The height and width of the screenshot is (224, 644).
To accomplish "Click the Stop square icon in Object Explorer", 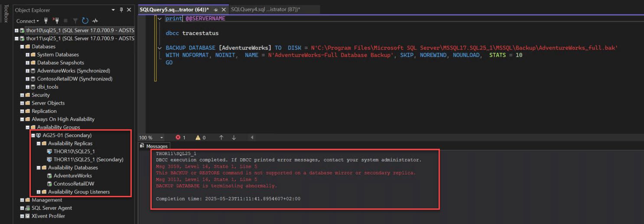I will pyautogui.click(x=65, y=20).
